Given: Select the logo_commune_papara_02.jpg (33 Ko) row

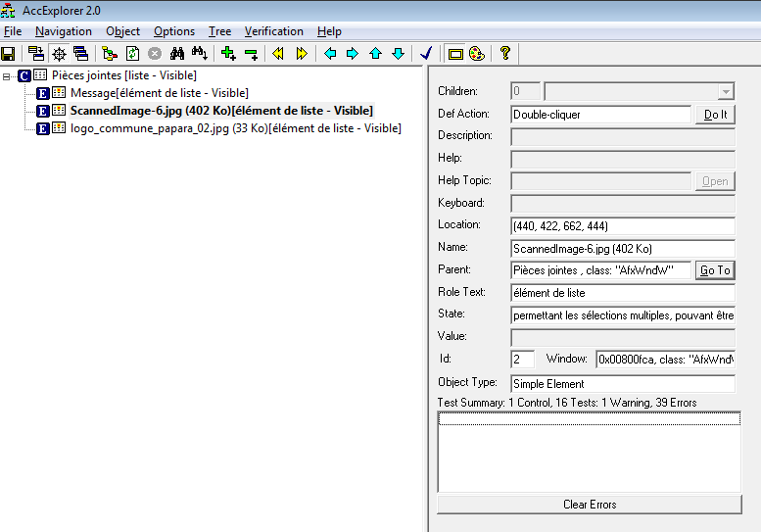Looking at the screenshot, I should click(x=236, y=128).
